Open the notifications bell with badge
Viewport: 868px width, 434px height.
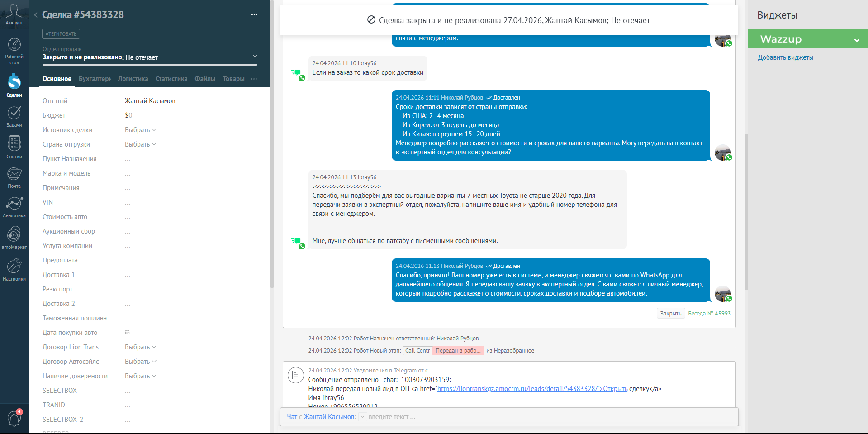(14, 418)
